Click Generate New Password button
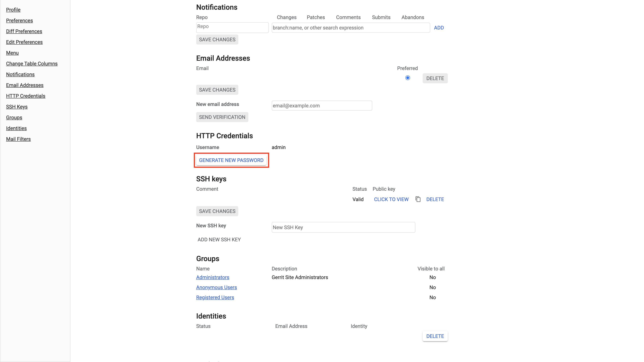This screenshot has width=644, height=362. point(231,160)
